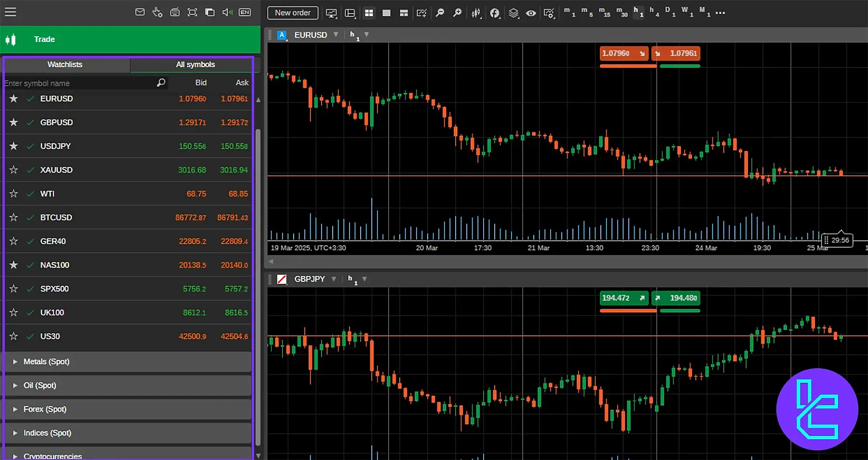Expand the Metals (Spot) group
Screen dimensions: 868x460
click(x=127, y=362)
